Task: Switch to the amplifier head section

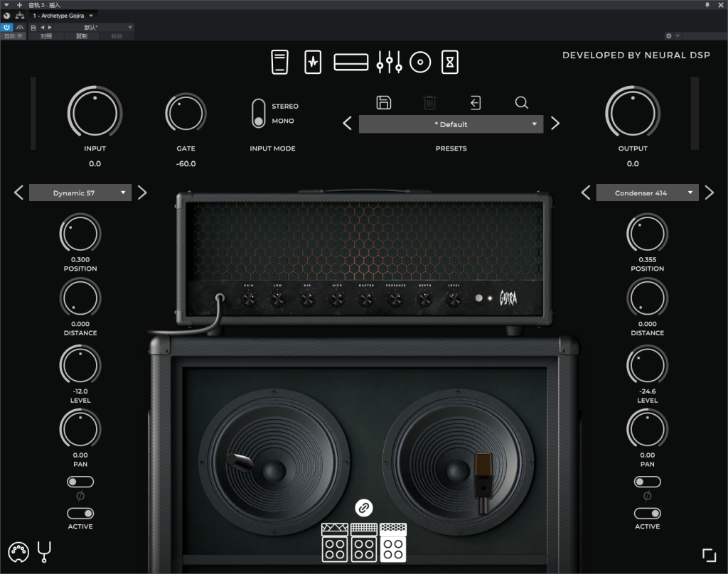Action: pyautogui.click(x=351, y=63)
